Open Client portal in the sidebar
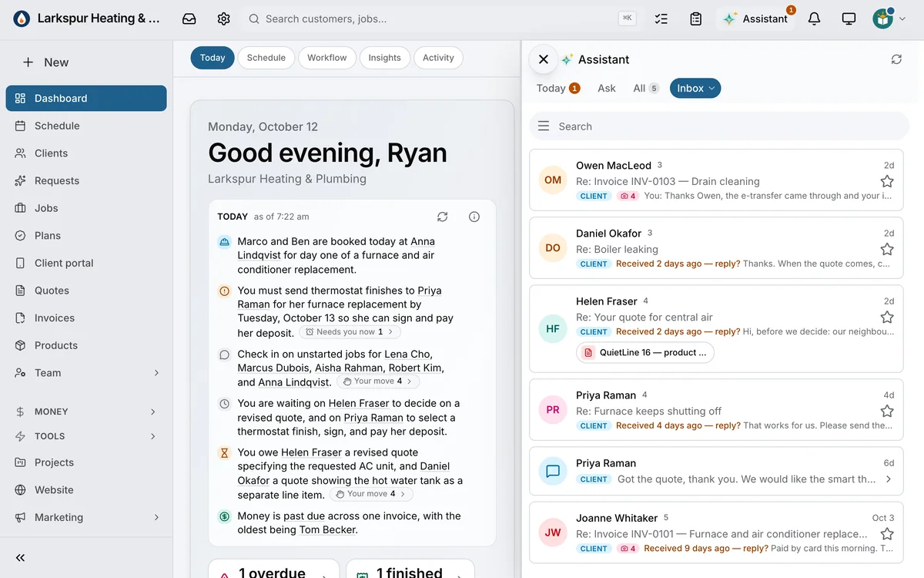Image resolution: width=924 pixels, height=578 pixels. [86, 263]
